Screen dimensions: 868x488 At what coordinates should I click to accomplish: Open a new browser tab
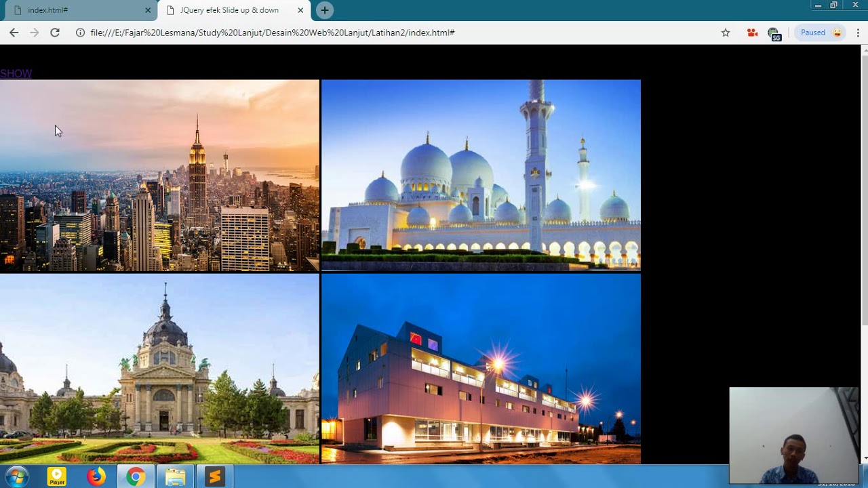click(325, 10)
